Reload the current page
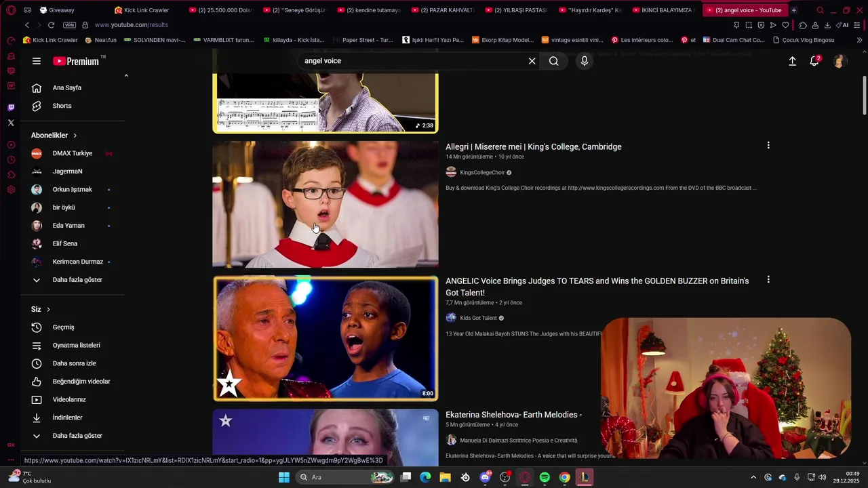 coord(51,25)
